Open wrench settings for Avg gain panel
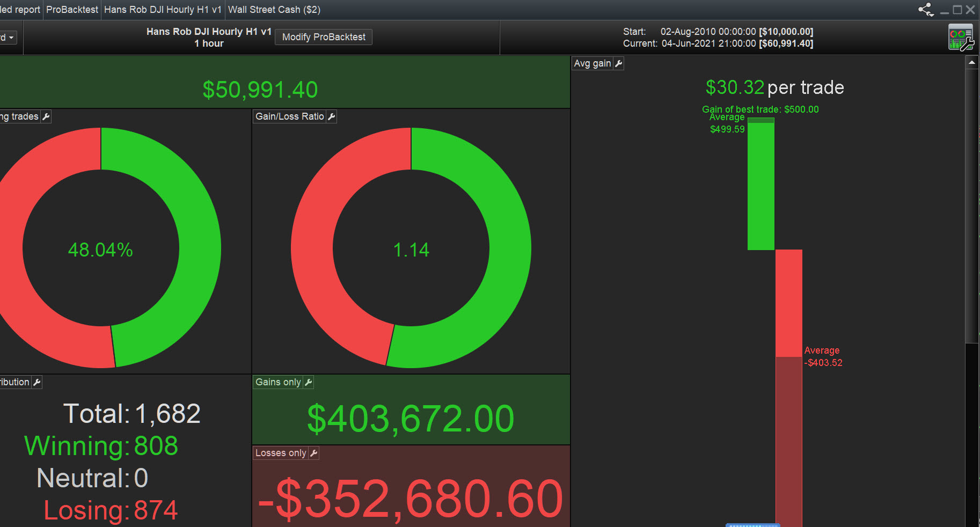Image resolution: width=980 pixels, height=527 pixels. tap(618, 63)
